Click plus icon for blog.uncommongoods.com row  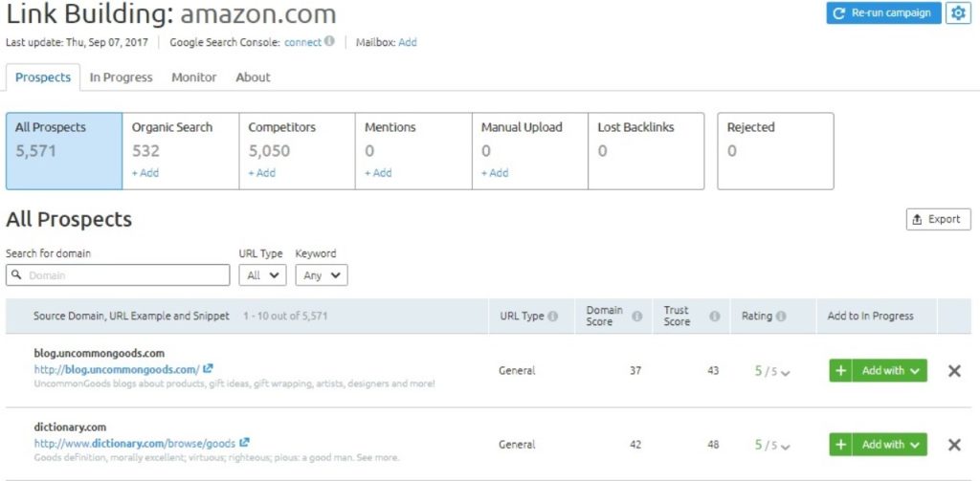click(840, 370)
